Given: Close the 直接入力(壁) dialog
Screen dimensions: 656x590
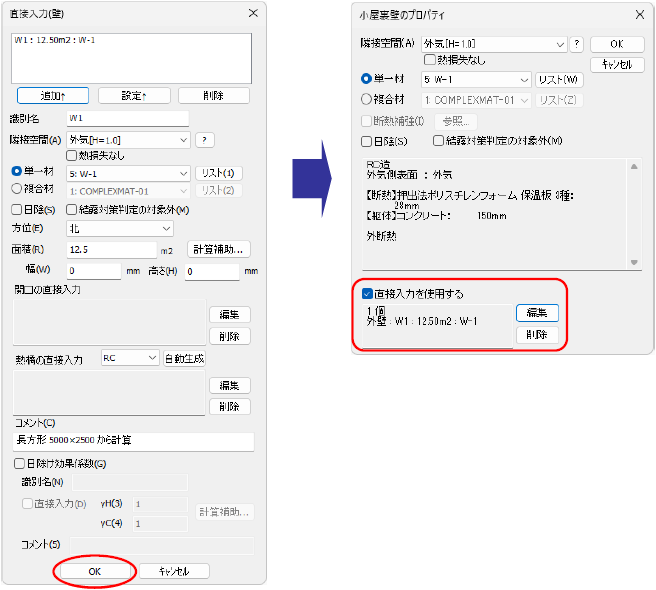Looking at the screenshot, I should (253, 13).
